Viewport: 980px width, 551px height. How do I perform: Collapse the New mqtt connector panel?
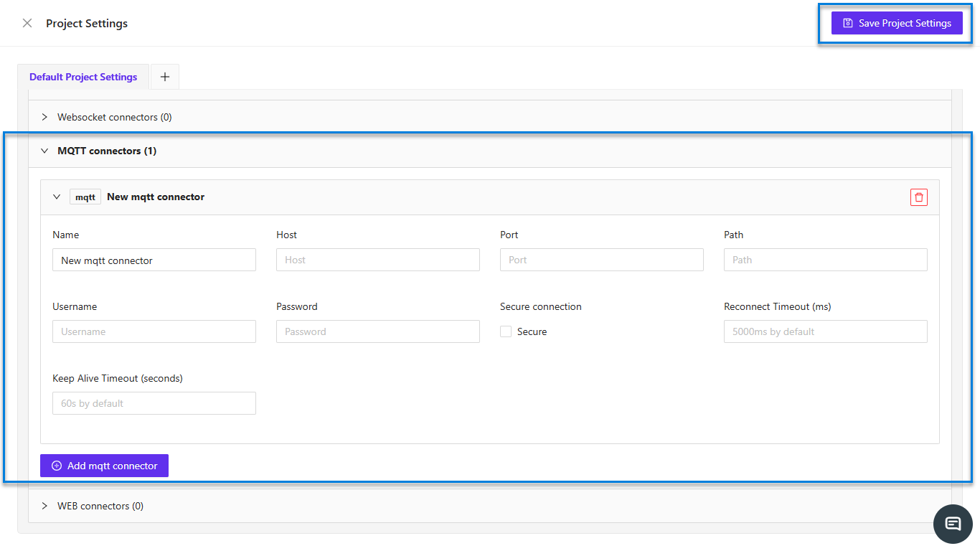[x=56, y=196]
